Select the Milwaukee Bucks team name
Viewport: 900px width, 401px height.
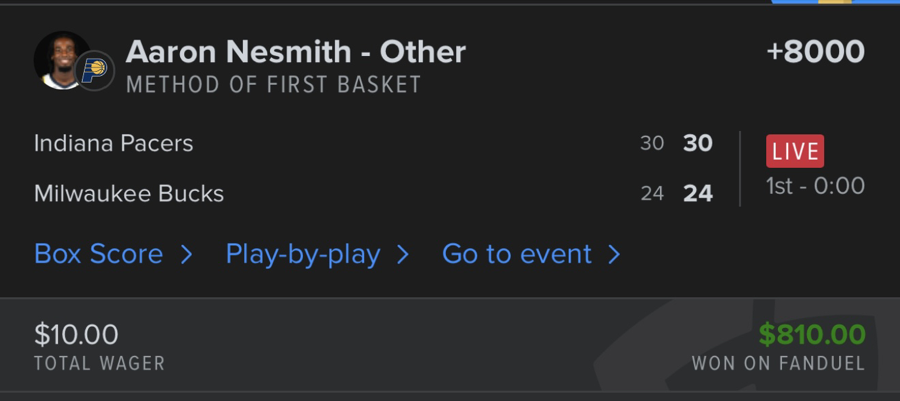129,193
